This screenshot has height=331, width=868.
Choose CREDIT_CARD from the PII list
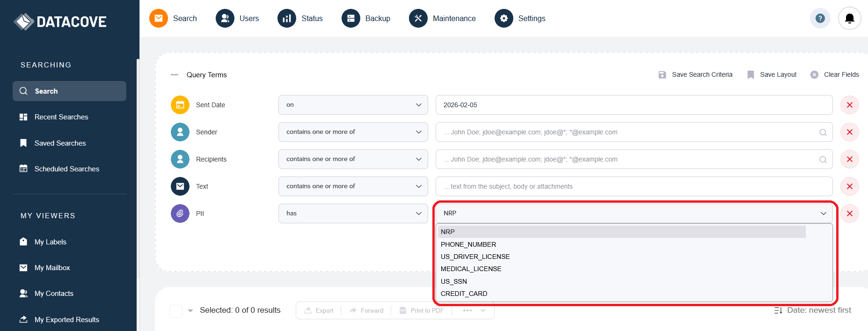pyautogui.click(x=621, y=294)
